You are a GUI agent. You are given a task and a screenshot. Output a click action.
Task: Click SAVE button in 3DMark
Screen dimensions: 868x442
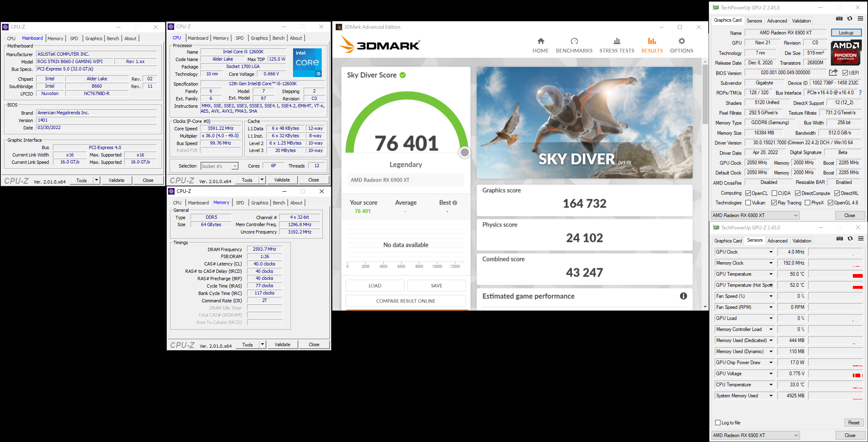click(x=436, y=286)
